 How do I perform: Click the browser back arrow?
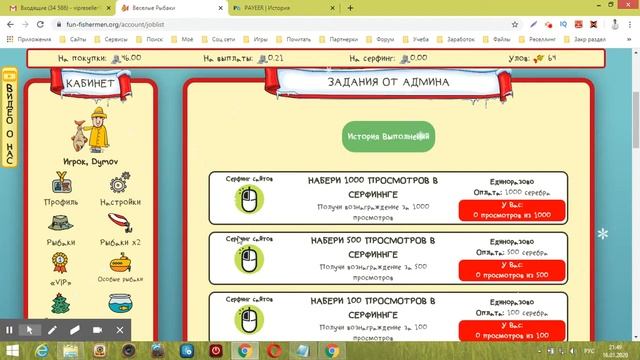10,24
